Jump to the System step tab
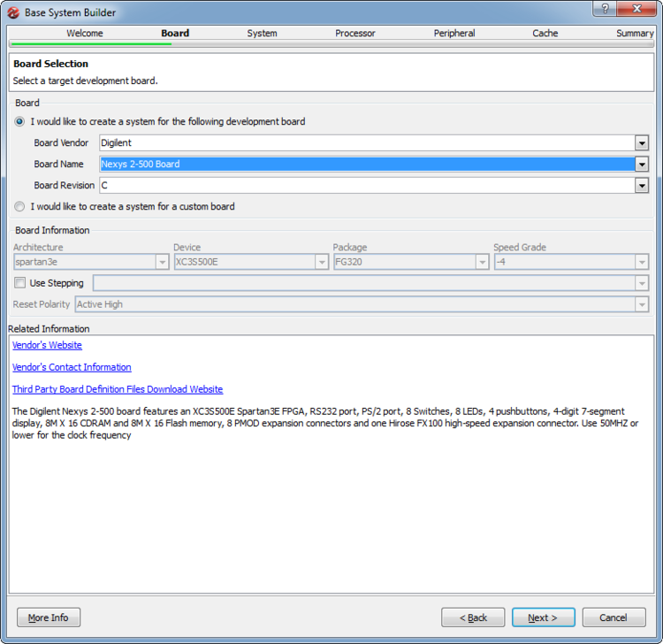The height and width of the screenshot is (644, 663). click(x=263, y=33)
